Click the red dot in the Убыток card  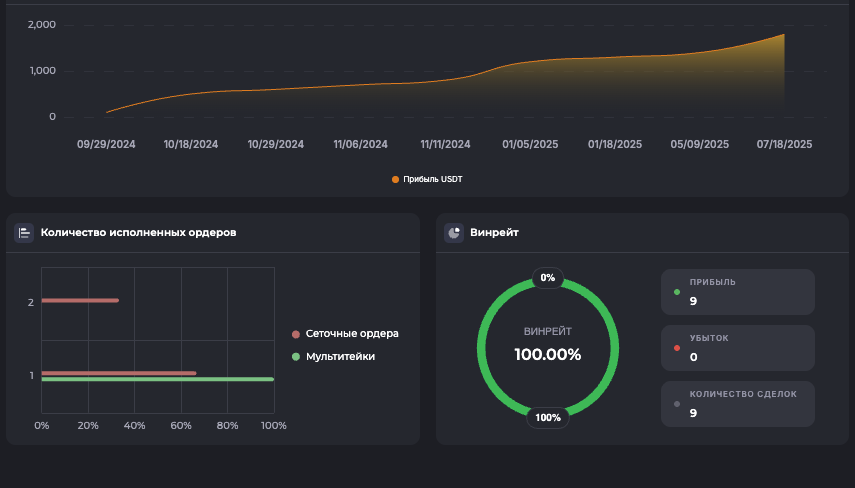(677, 348)
